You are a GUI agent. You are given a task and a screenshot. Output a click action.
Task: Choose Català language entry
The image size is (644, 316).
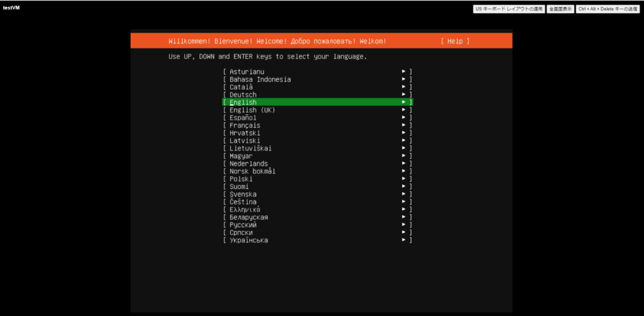tap(318, 87)
